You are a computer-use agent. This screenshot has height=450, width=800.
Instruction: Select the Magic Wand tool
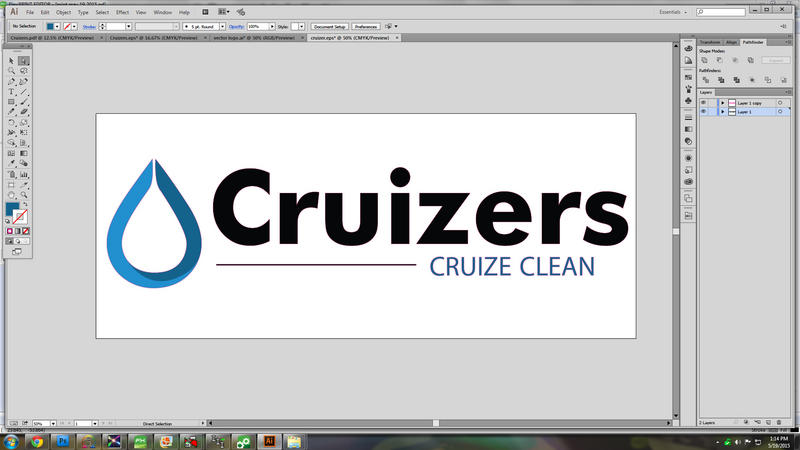[x=11, y=71]
